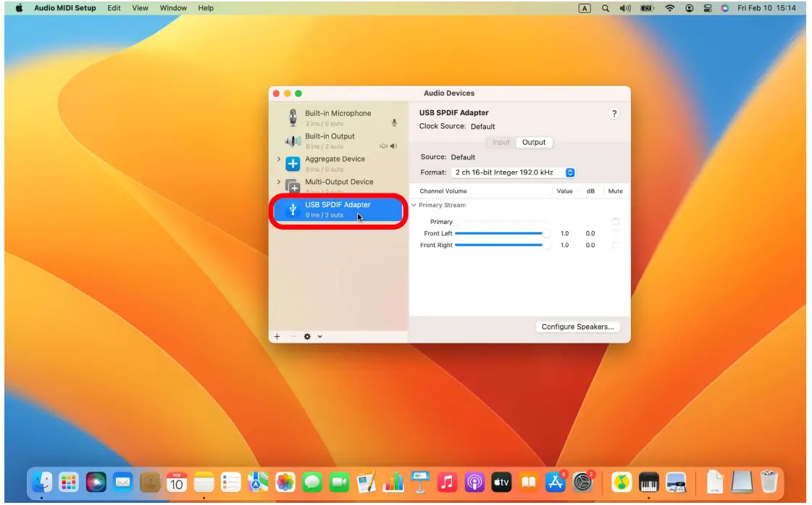
Task: Open Photos from the Dock
Action: click(285, 483)
